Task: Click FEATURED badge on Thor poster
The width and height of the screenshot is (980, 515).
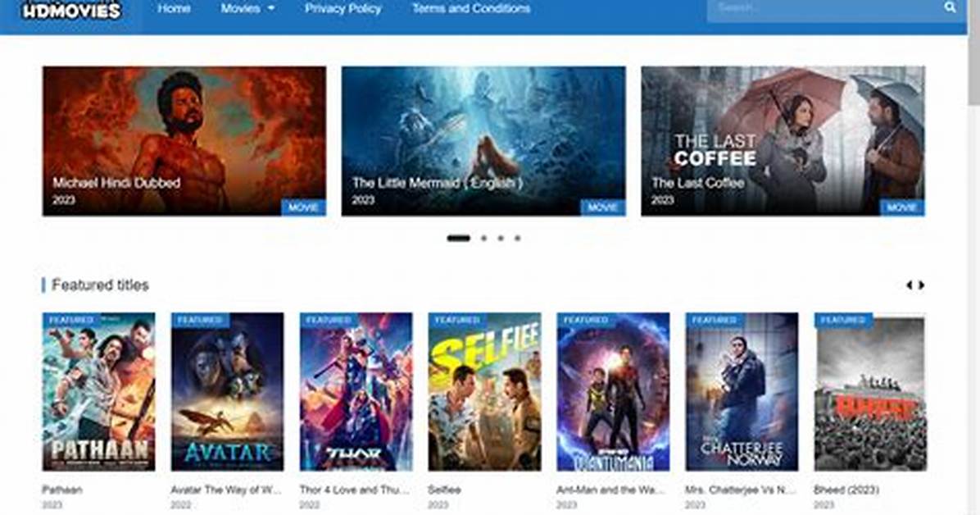Action: 329,320
